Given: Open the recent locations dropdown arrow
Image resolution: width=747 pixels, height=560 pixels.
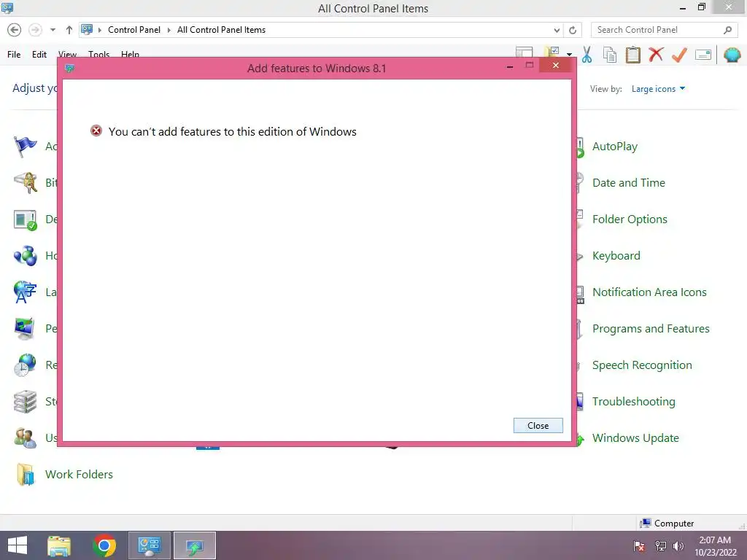Looking at the screenshot, I should (x=53, y=30).
